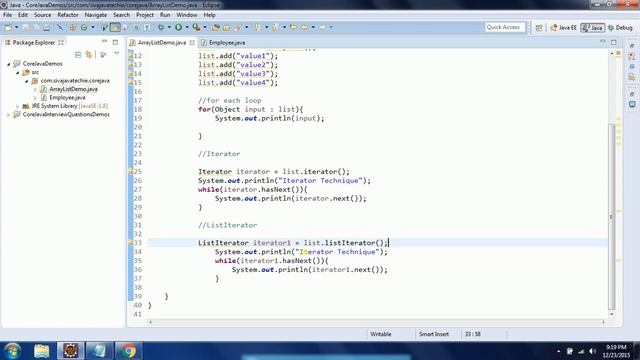Click the Windows Start orb
Screen dimensions: 640x360
click(x=12, y=351)
